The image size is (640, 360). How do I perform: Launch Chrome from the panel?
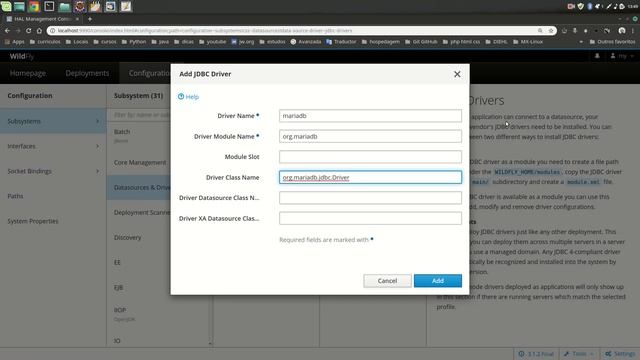34,6
